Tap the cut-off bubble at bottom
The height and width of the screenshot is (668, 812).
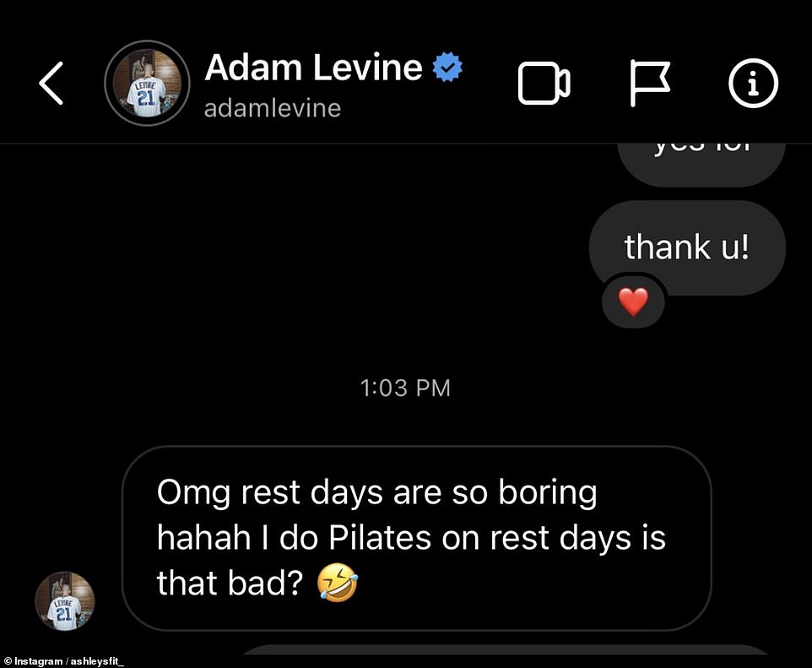click(x=505, y=649)
